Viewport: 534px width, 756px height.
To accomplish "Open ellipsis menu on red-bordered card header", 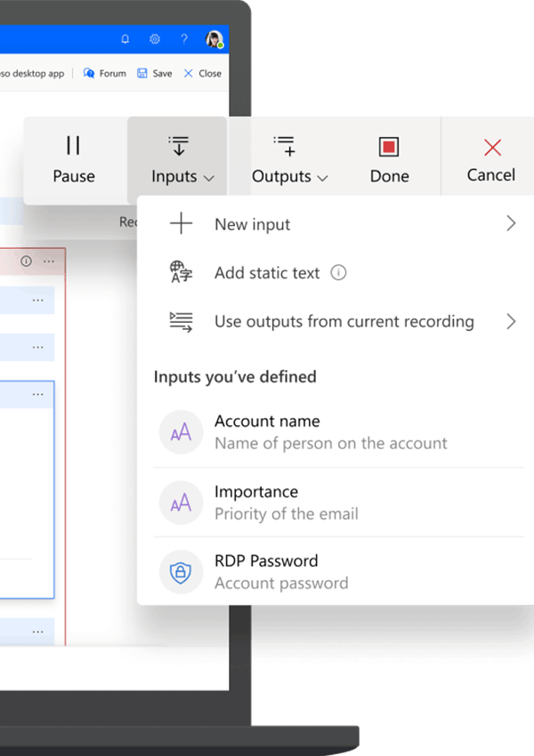I will [x=49, y=261].
